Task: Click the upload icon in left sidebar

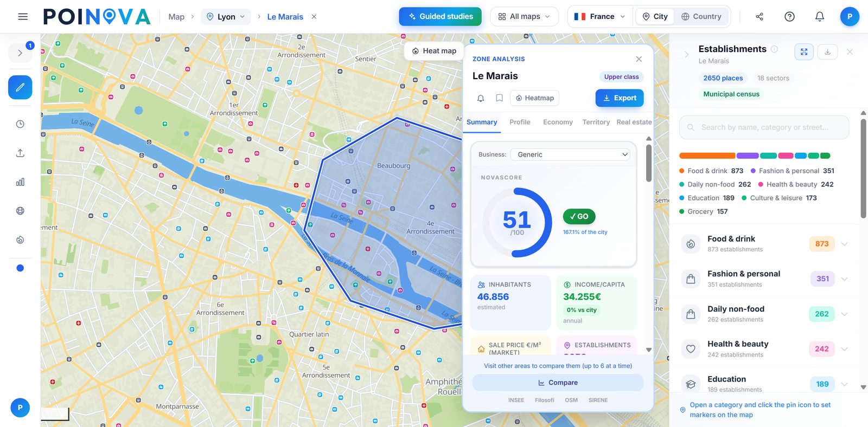Action: coord(20,153)
